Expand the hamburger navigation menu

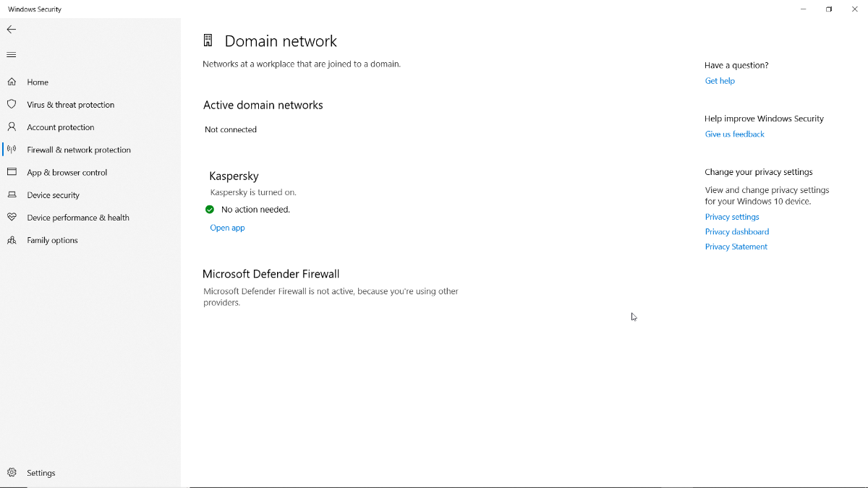(12, 55)
